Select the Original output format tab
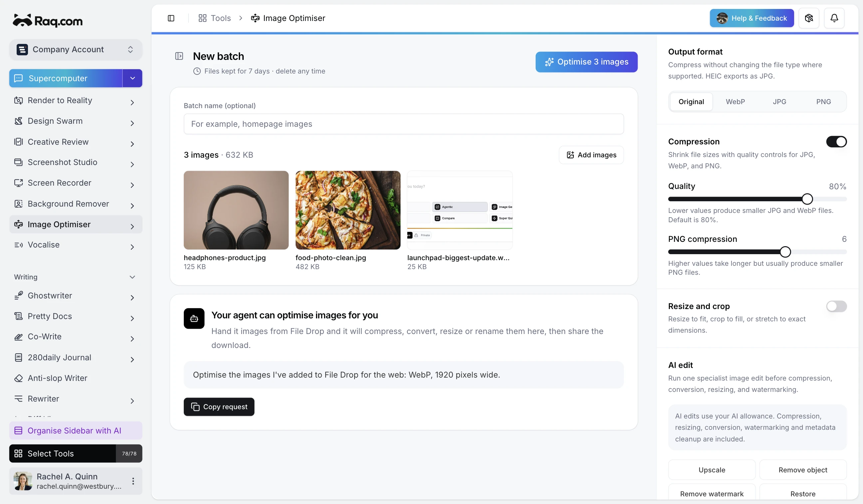 (x=691, y=101)
